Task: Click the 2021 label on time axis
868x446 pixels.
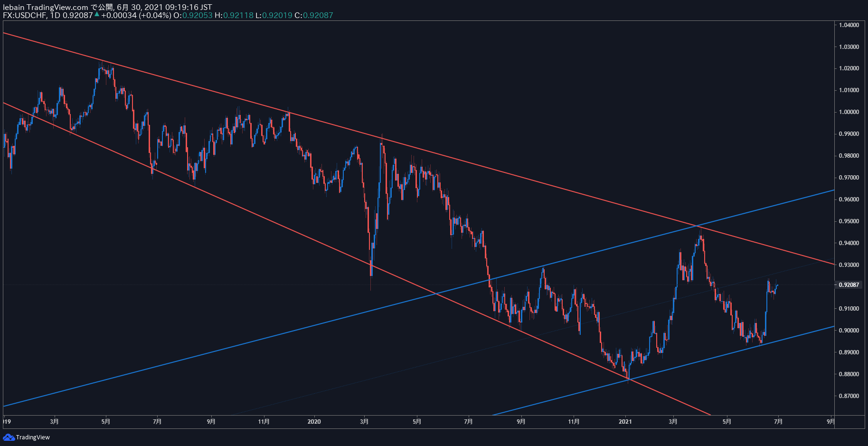Action: pyautogui.click(x=625, y=422)
